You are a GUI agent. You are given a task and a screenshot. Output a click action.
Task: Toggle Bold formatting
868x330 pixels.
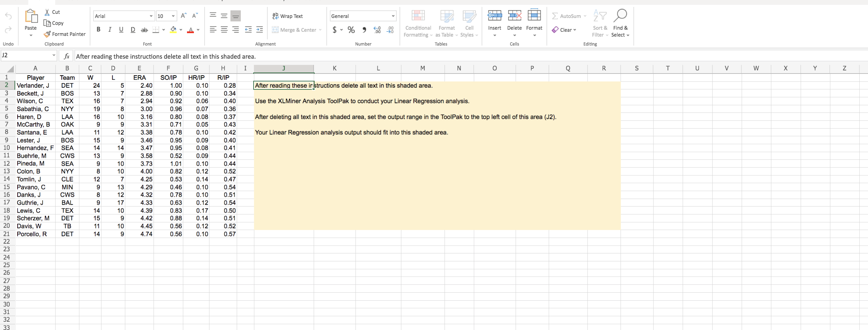98,30
